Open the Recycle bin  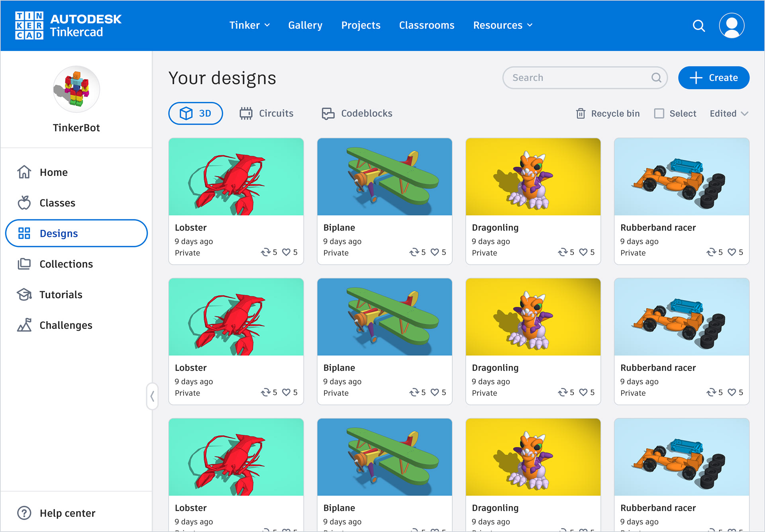coord(608,113)
